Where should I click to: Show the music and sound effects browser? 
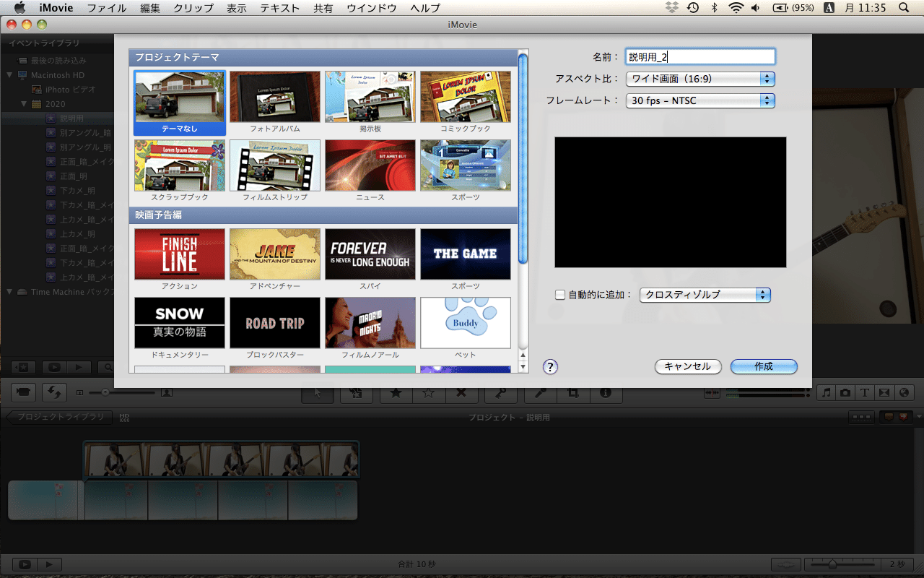[x=826, y=392]
